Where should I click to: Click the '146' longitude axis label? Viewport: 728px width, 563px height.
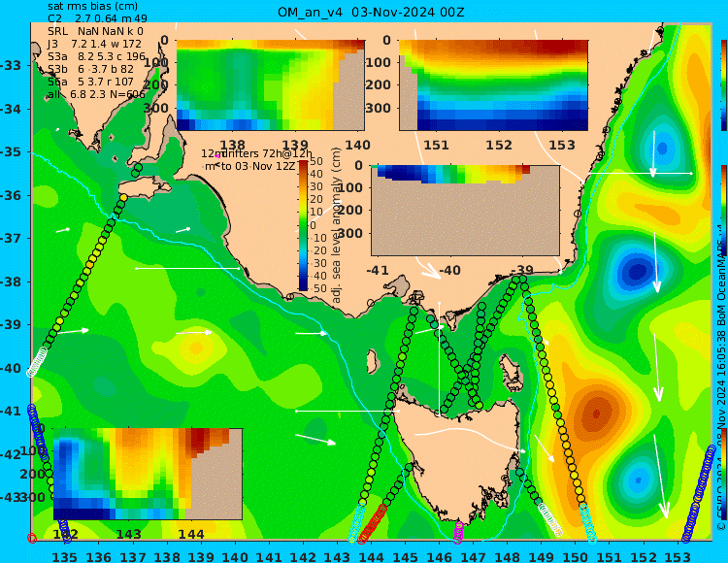click(439, 556)
